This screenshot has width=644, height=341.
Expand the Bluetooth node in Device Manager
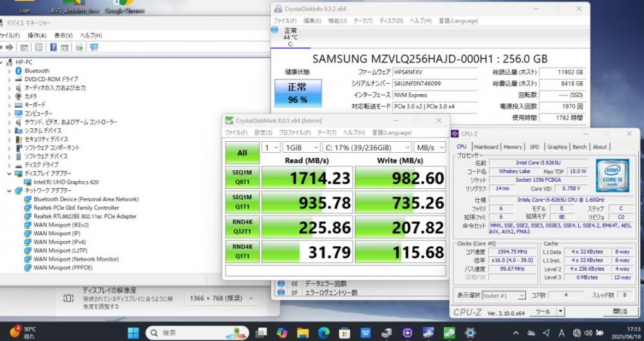click(x=9, y=71)
